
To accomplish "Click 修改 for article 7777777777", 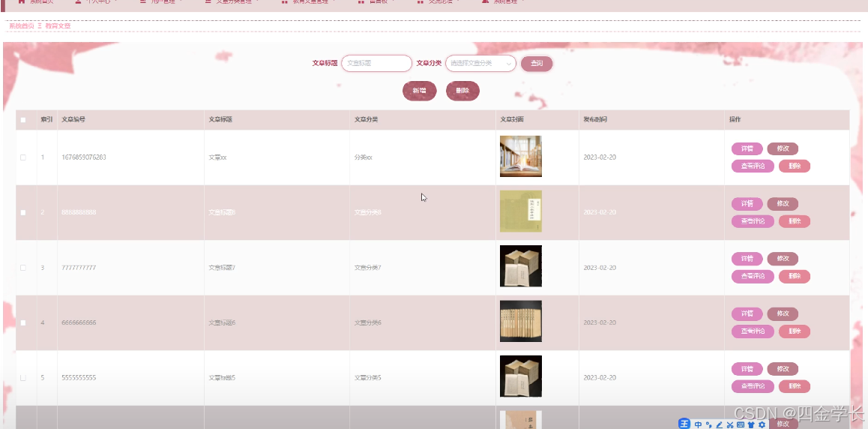I will pos(783,259).
